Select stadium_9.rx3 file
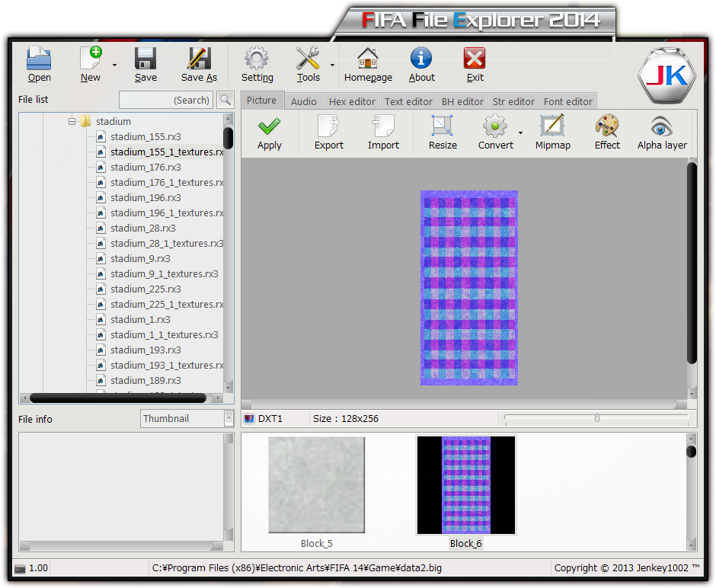 pyautogui.click(x=140, y=258)
